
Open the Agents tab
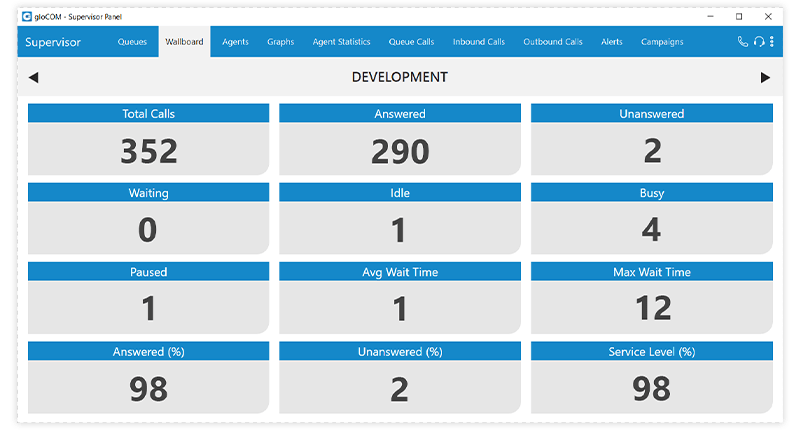(235, 42)
